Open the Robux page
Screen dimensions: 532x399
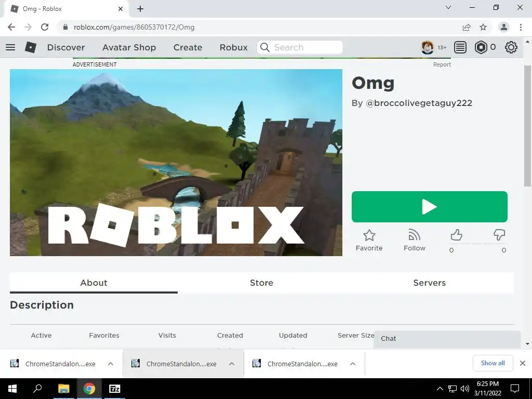point(233,47)
